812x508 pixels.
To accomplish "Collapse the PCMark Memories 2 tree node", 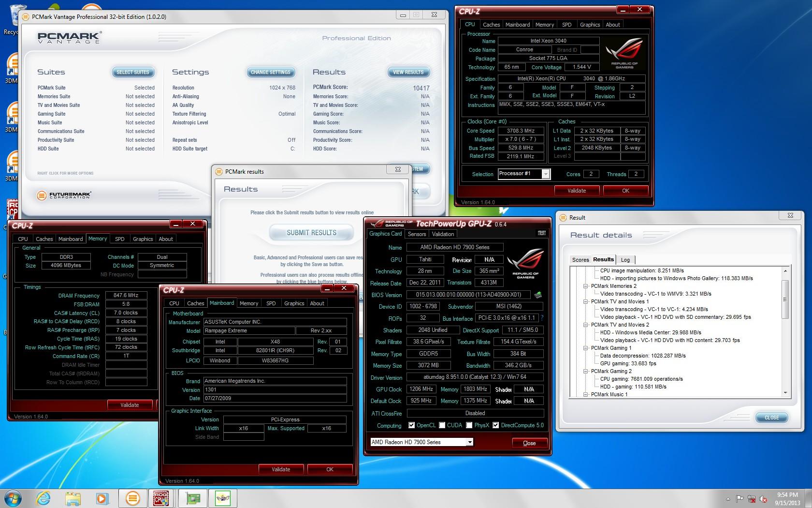I will point(585,286).
